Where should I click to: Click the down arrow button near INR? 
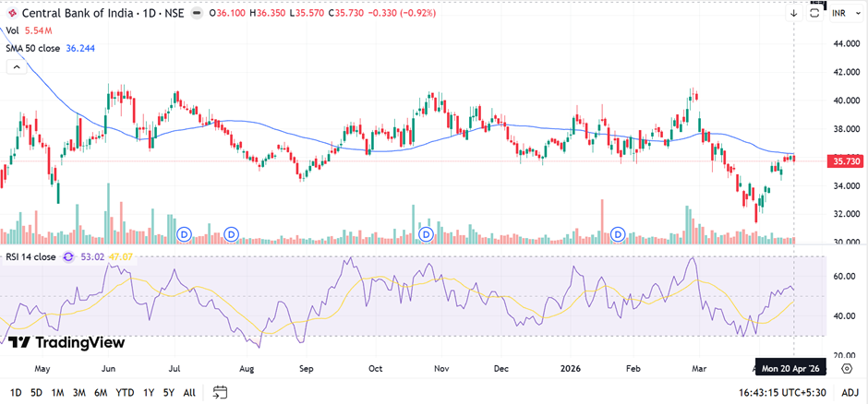coord(794,14)
